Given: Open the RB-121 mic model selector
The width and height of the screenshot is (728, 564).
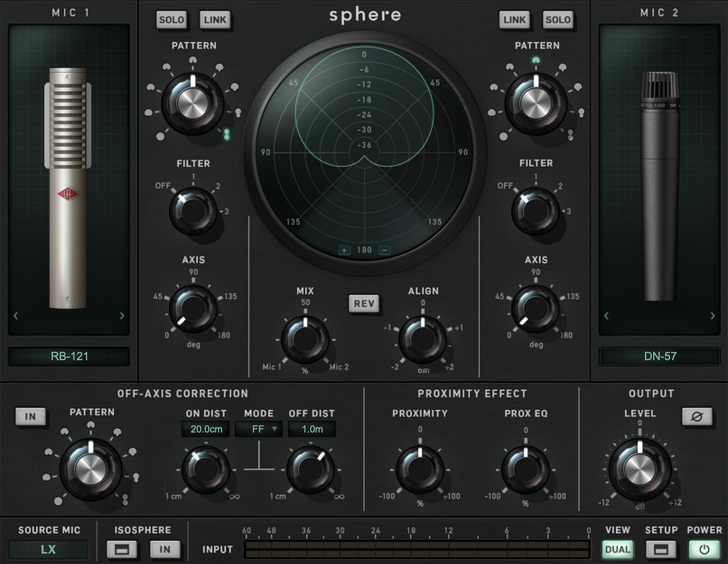Looking at the screenshot, I should tap(69, 356).
